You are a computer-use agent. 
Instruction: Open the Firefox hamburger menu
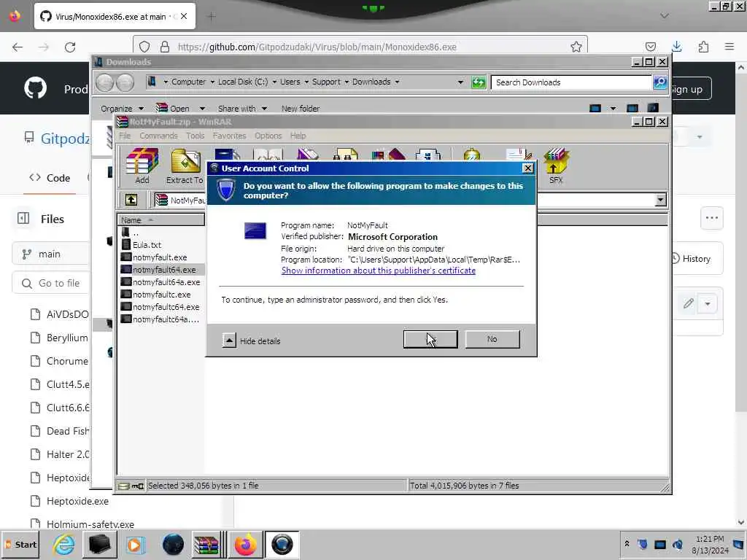729,47
